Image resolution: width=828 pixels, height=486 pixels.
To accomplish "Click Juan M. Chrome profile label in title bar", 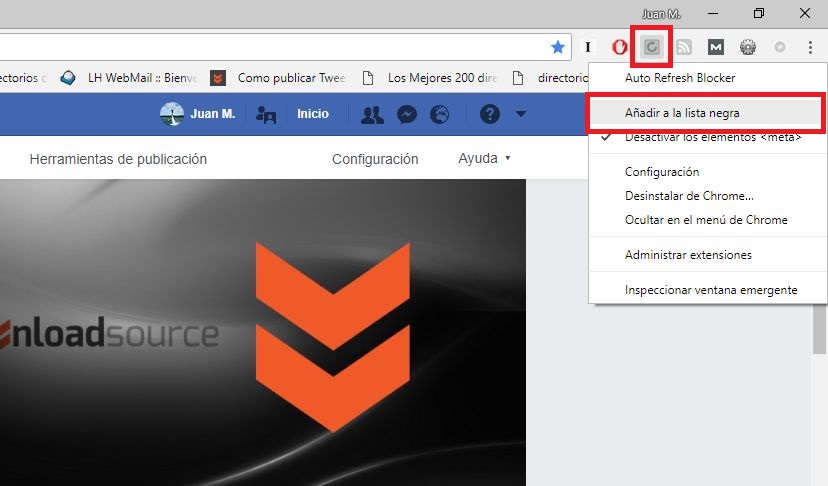I will (x=661, y=14).
